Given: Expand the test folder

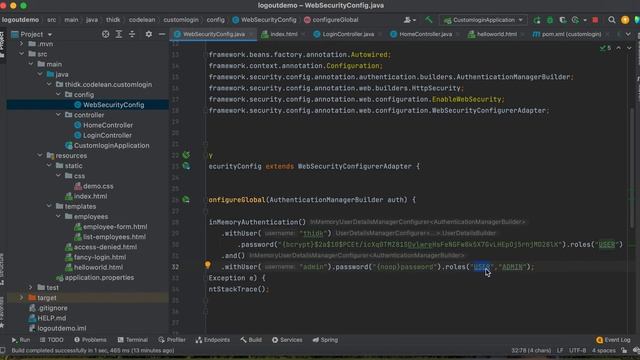Looking at the screenshot, I should pyautogui.click(x=31, y=288).
